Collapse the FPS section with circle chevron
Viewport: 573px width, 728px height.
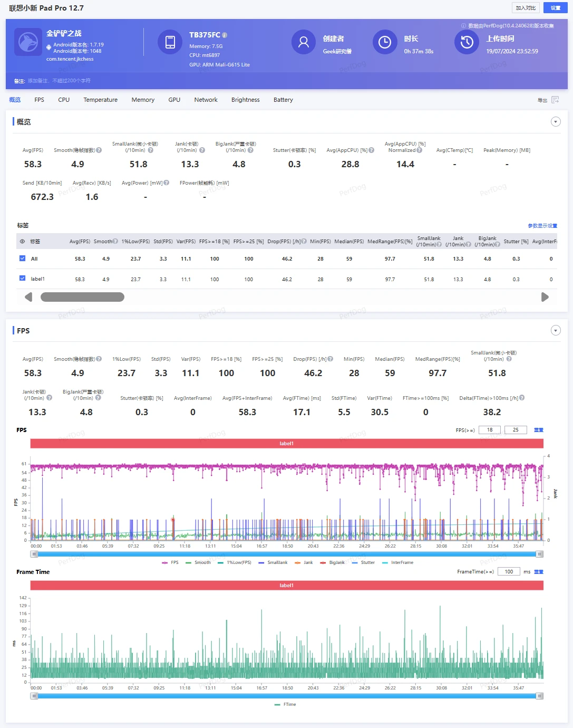coord(556,330)
